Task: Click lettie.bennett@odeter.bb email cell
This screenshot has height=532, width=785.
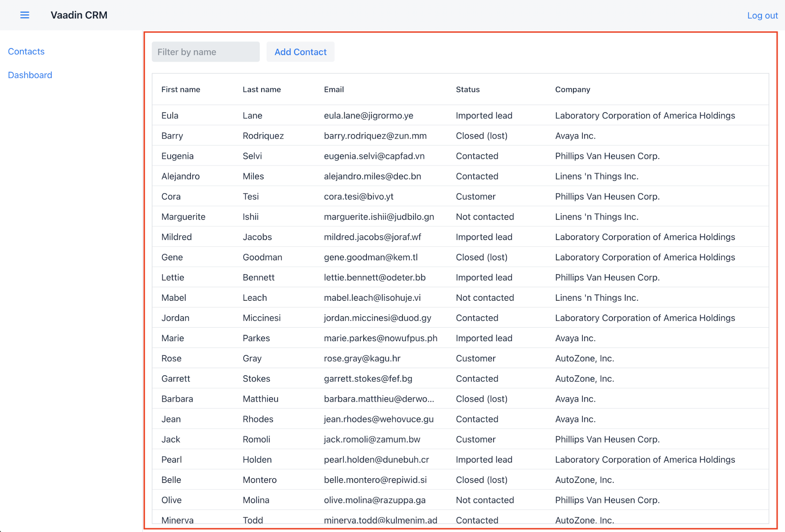Action: pos(375,278)
